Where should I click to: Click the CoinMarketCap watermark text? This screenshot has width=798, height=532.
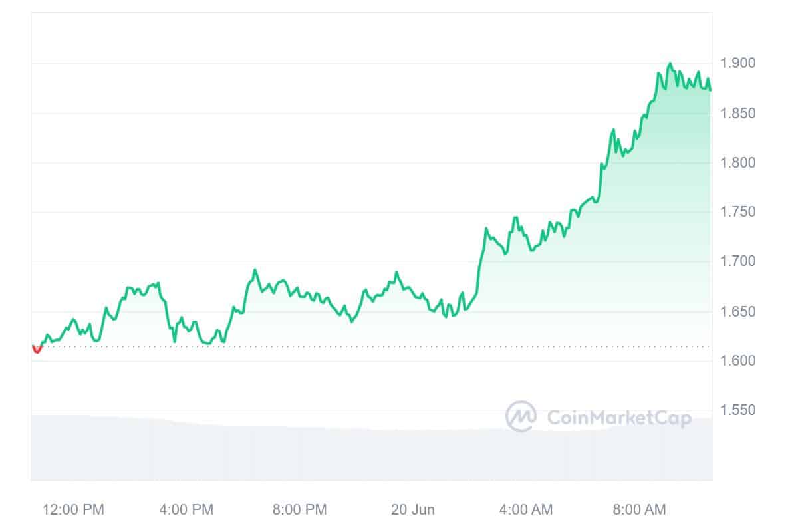(618, 418)
